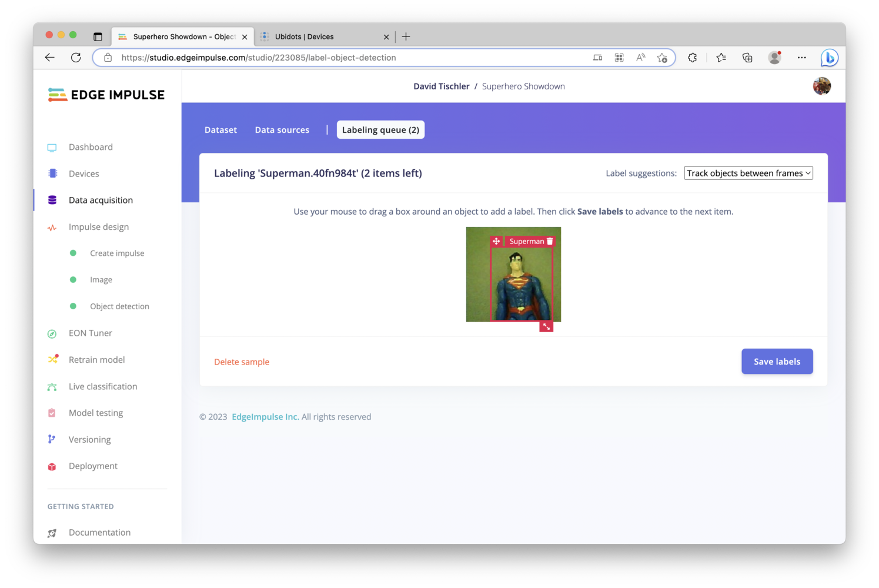Click the Model testing clipboard icon

[52, 413]
